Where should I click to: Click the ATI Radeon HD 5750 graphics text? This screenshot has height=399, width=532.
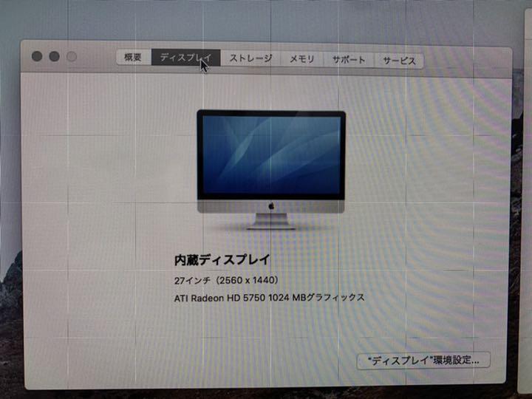pos(270,298)
